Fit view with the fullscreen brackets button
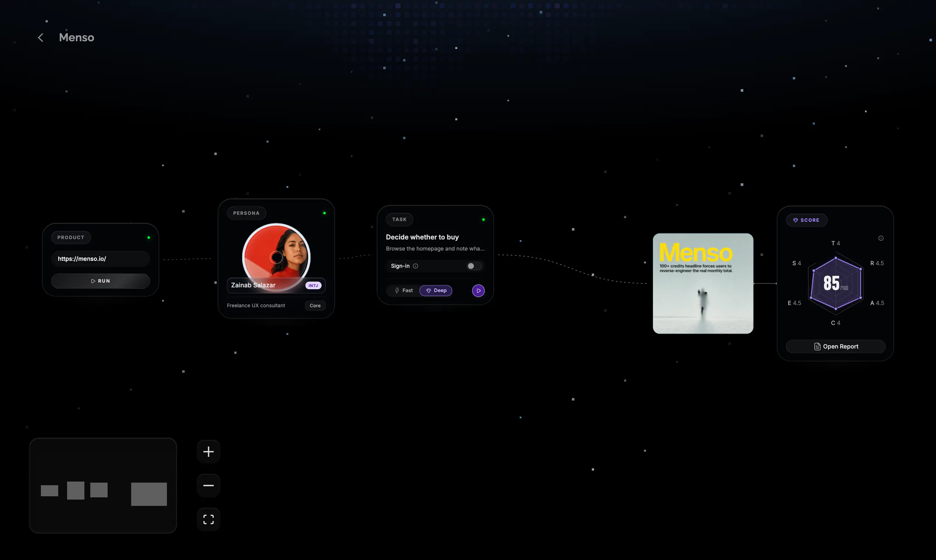This screenshot has height=560, width=936. coord(208,519)
